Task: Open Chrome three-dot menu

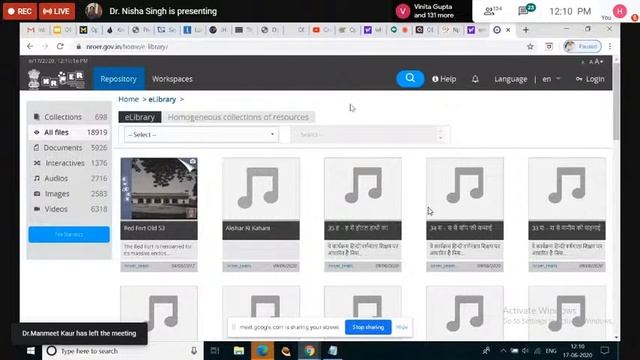Action: tap(610, 47)
